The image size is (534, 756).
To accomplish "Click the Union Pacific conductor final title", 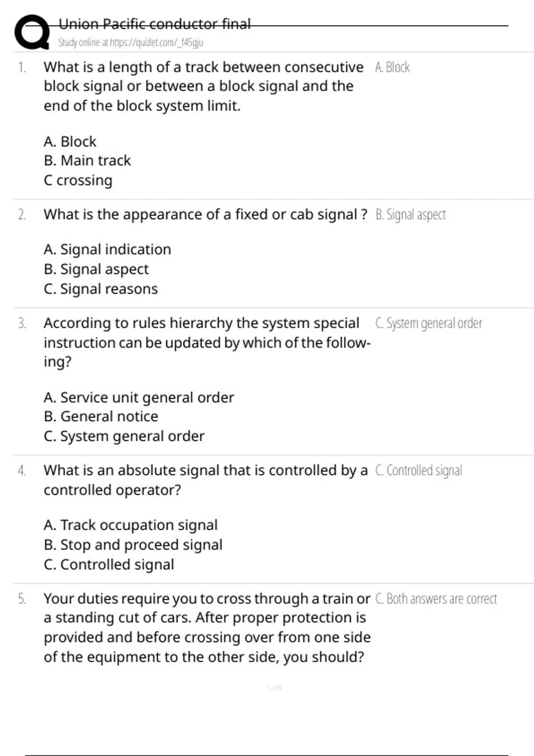I will click(154, 24).
